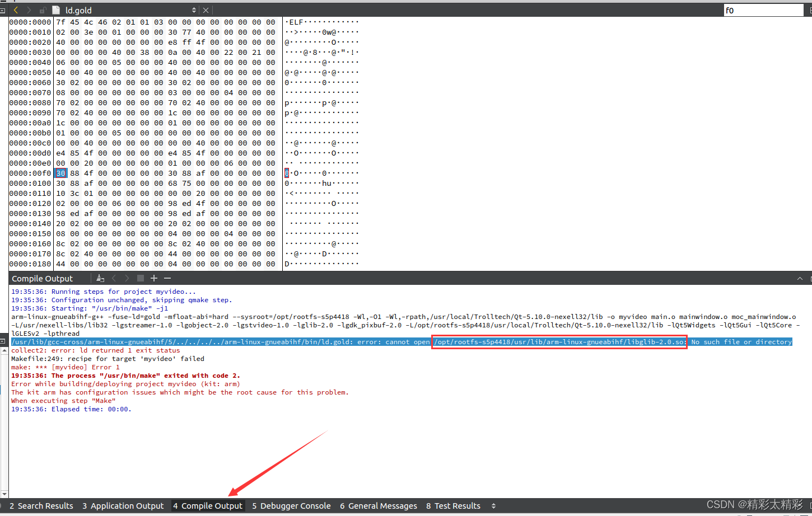
Task: Show the General Messages tab
Action: [x=379, y=506]
